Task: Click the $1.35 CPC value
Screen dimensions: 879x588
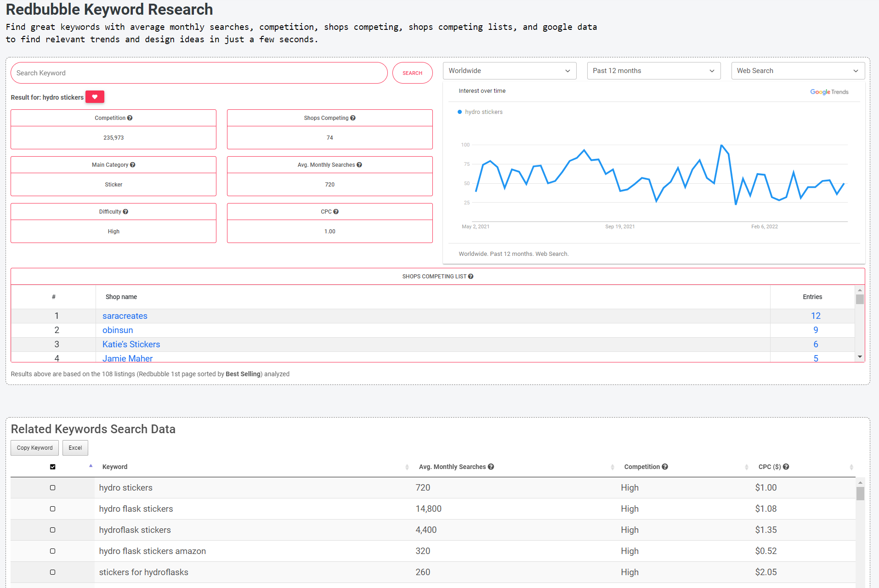Action: click(x=766, y=530)
